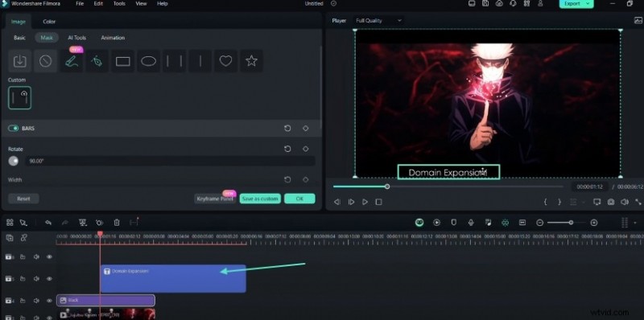Zoom in the timeline with plus icon
Viewport: 644px width, 320px height.
tap(594, 223)
